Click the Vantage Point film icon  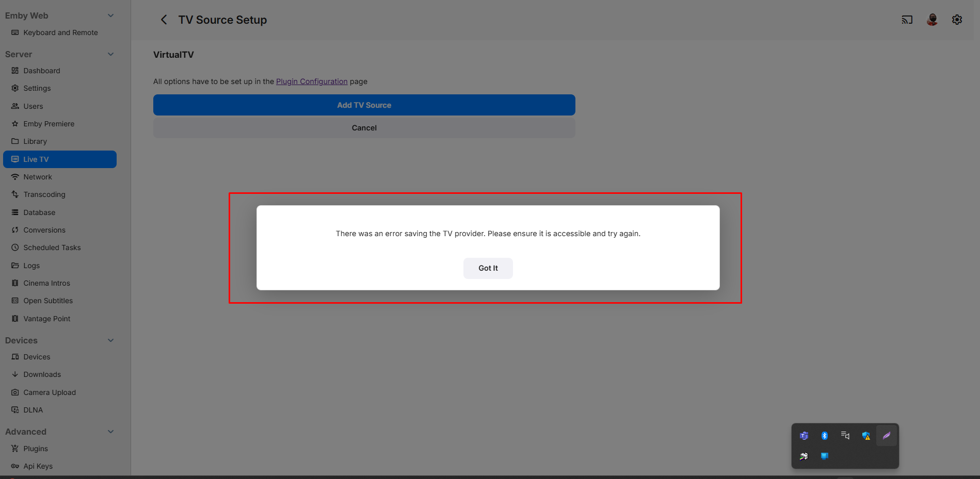click(x=15, y=319)
